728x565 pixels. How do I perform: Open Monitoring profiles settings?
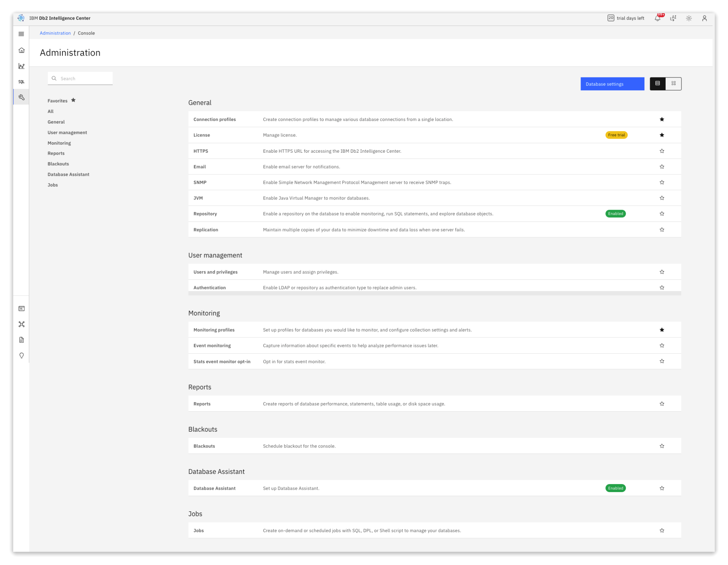pos(435,330)
